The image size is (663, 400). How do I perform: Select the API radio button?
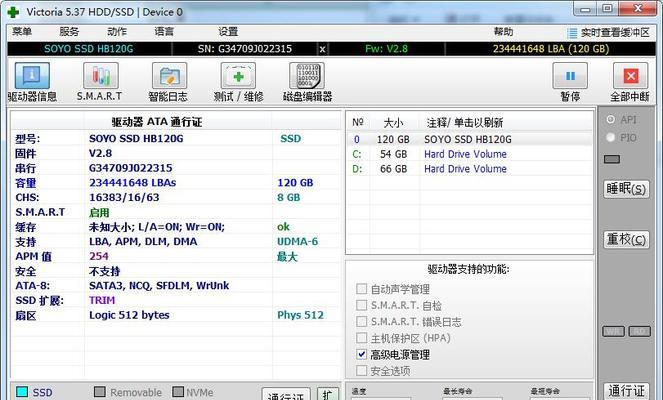pyautogui.click(x=611, y=120)
